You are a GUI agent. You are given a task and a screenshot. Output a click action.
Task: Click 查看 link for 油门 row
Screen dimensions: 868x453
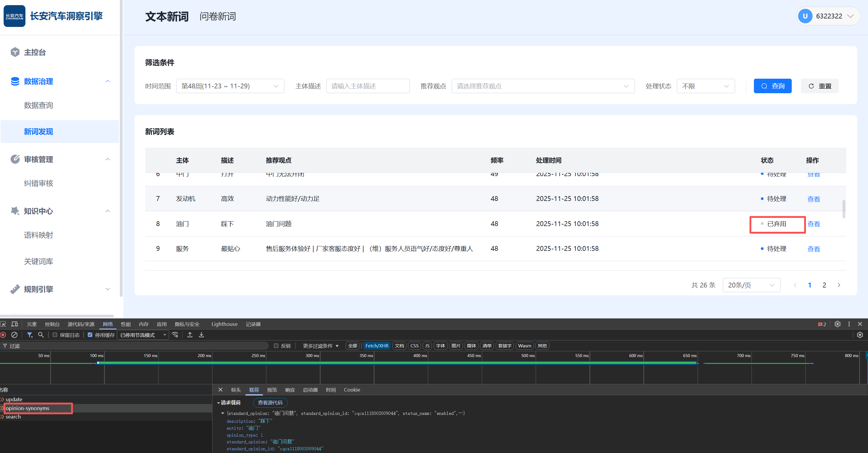coord(814,224)
